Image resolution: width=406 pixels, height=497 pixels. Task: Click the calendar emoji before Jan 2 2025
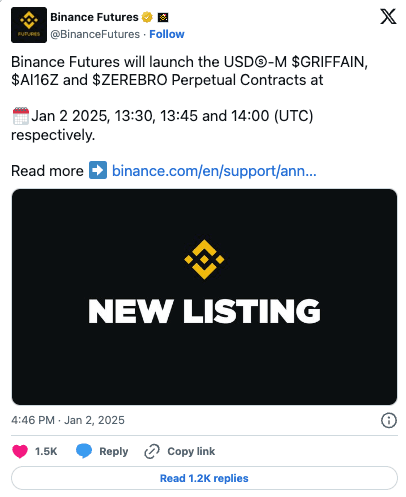(x=21, y=116)
